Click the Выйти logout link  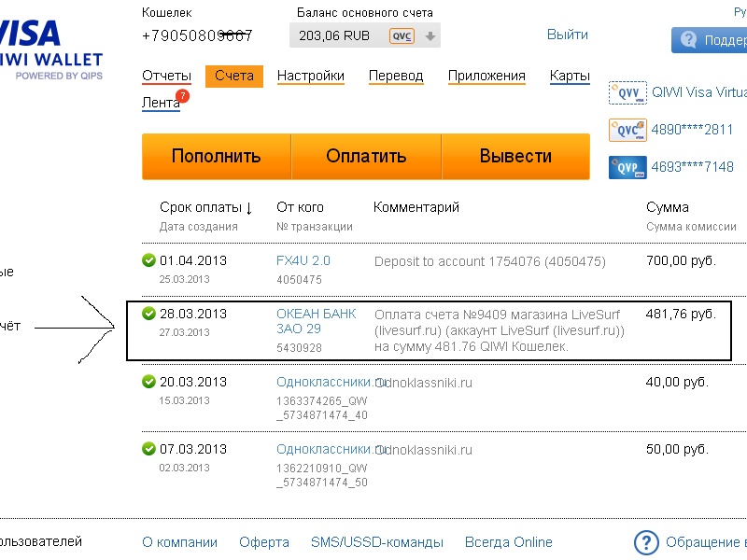point(568,35)
